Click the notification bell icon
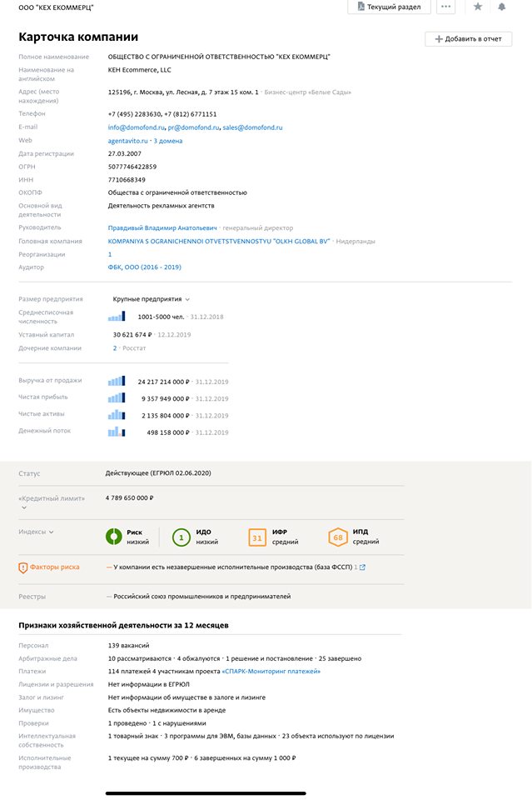This screenshot has width=532, height=800. [502, 7]
